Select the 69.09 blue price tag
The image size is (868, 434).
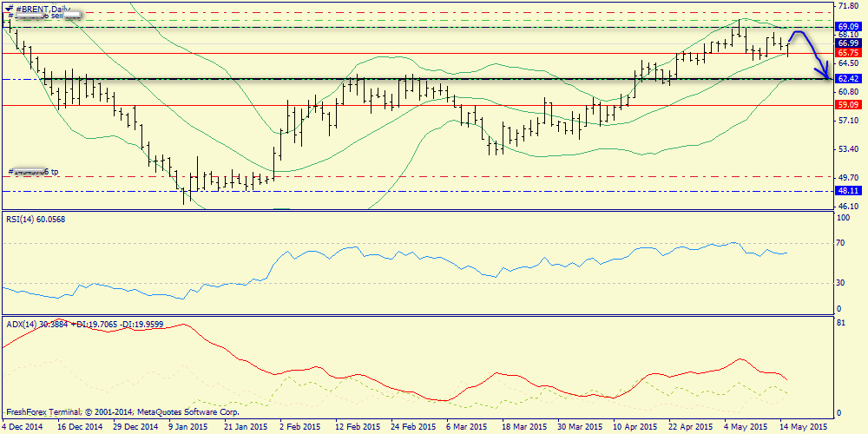click(x=846, y=28)
